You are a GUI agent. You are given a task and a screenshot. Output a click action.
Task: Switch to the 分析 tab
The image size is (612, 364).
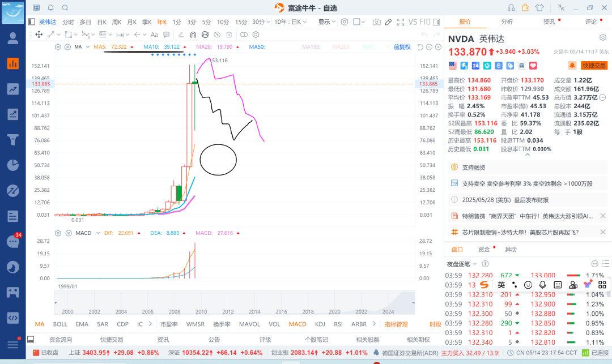pos(507,22)
